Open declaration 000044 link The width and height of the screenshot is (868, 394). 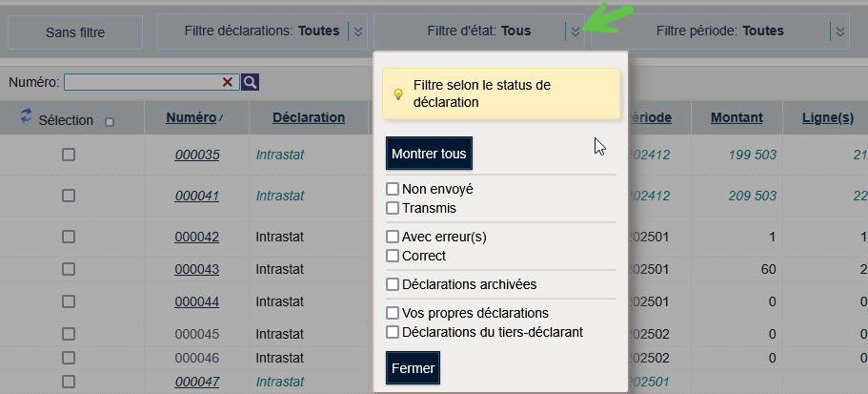197,302
